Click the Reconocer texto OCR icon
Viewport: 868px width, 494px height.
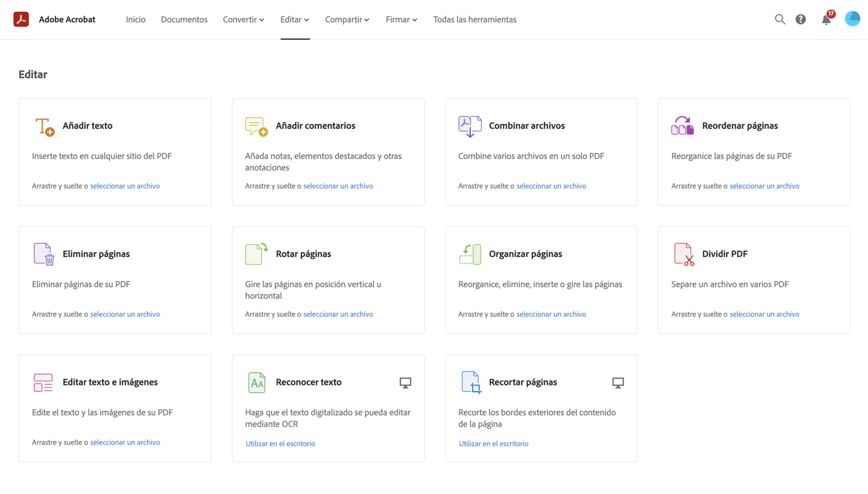[257, 383]
